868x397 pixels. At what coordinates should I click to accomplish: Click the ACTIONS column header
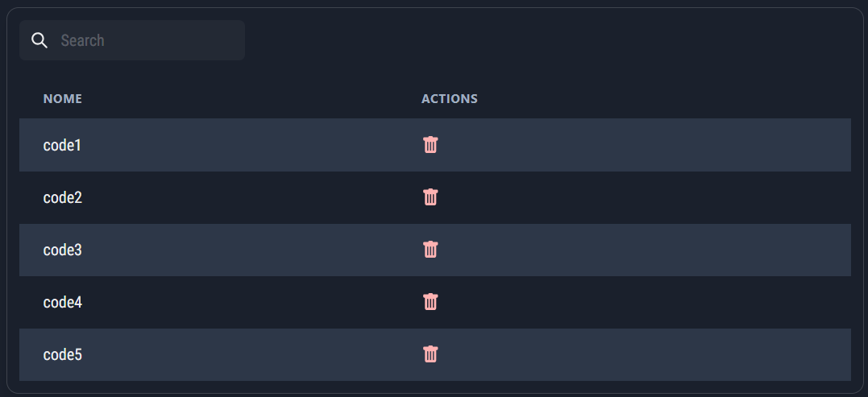450,99
